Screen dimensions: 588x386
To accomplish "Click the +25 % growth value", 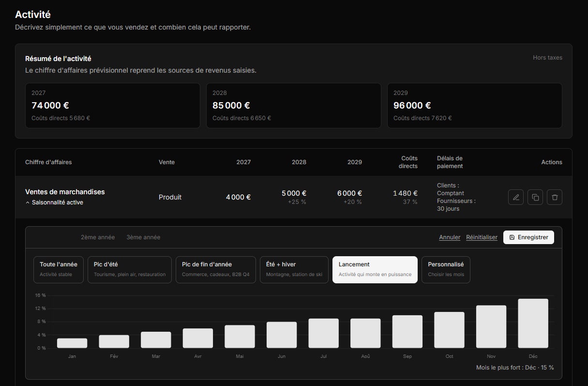I will 297,202.
